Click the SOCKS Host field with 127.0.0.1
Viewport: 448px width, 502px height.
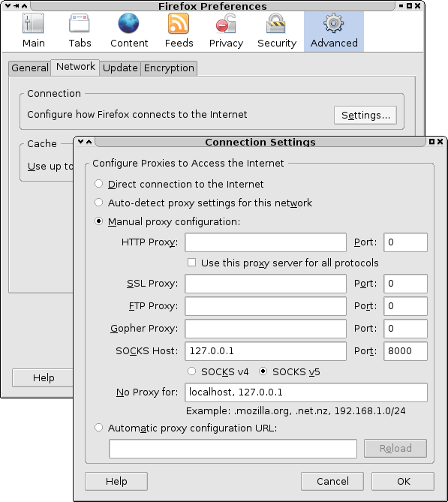click(266, 351)
